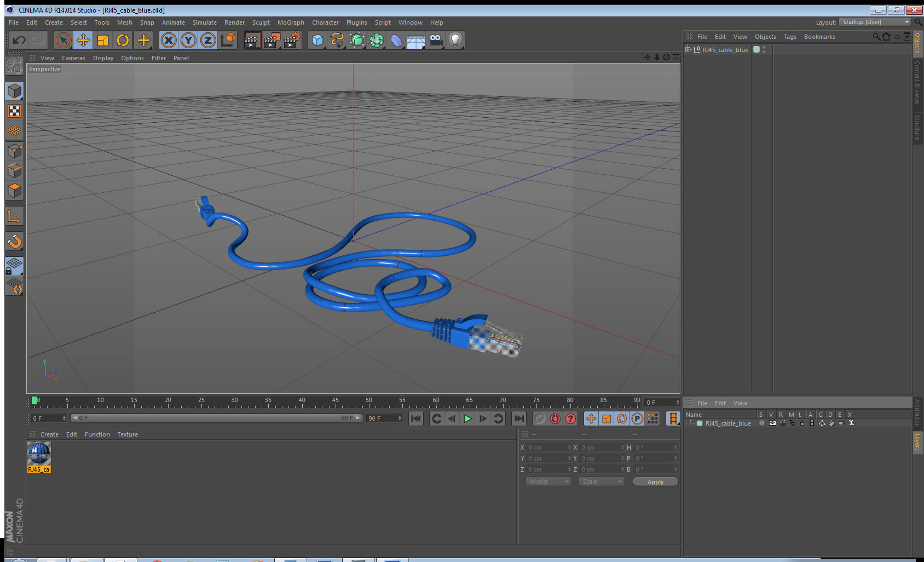Screen dimensions: 924x562
Task: Click the Apply button
Action: (x=655, y=481)
